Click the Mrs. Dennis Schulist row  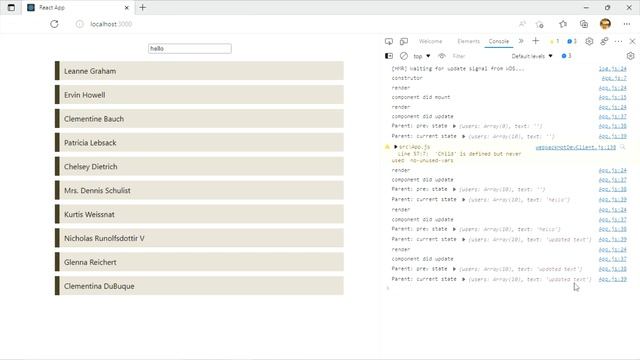point(200,190)
